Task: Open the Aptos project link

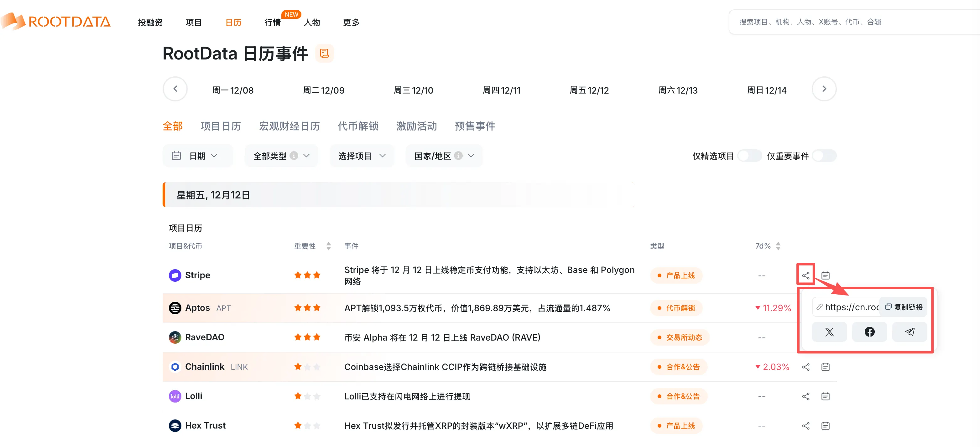Action: click(x=197, y=307)
